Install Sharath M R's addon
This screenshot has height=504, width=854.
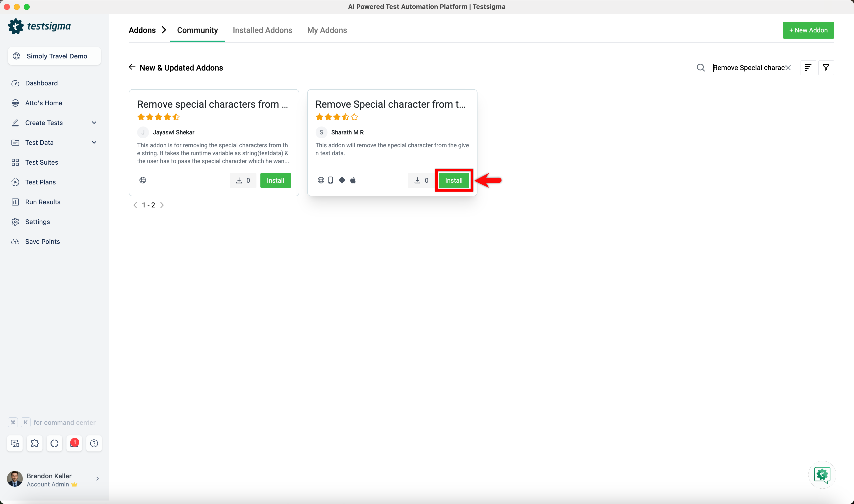[454, 180]
